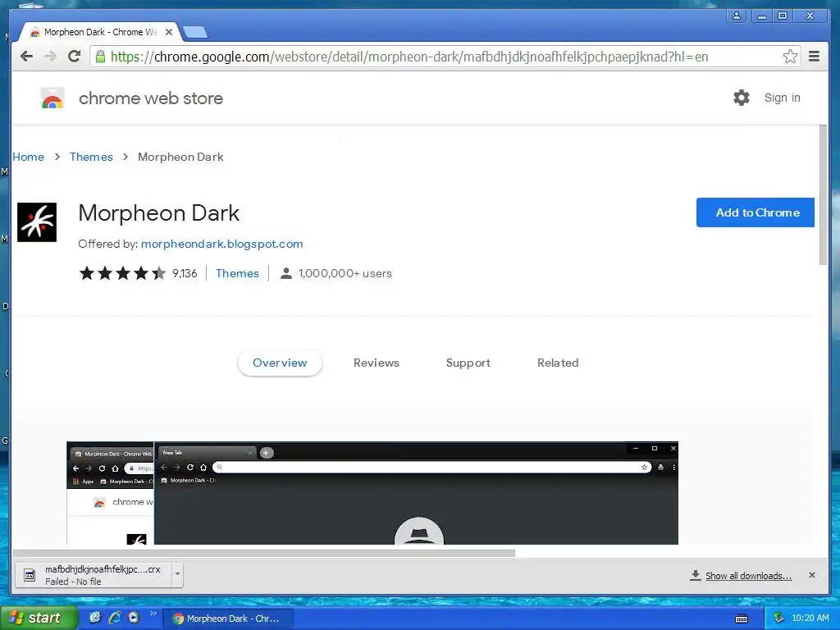Go to Home breadcrumb link
Screen dimensions: 840x630
tap(28, 157)
